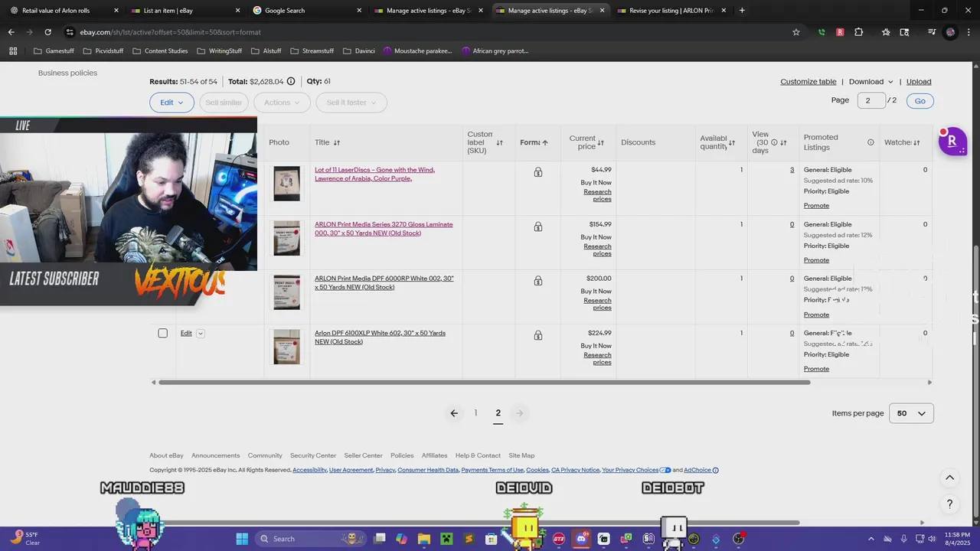980x551 pixels.
Task: Open the ARLON 3270 Gloss Laminate photo thumbnail
Action: click(x=287, y=239)
